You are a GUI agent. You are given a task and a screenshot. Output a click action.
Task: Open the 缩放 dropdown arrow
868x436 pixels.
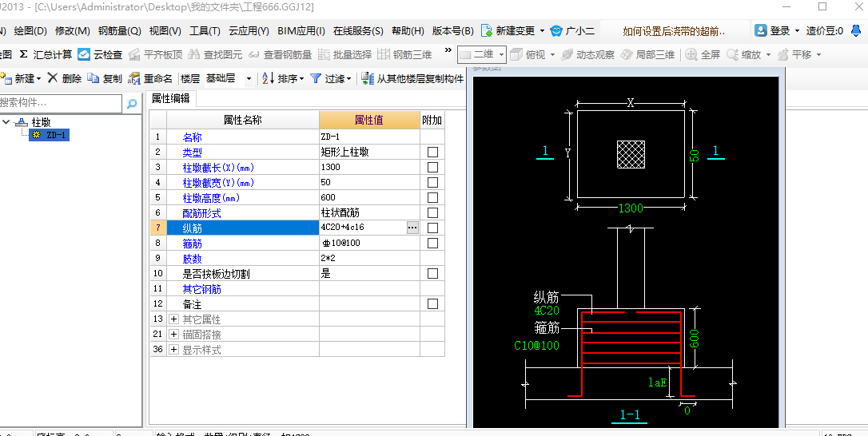[x=768, y=55]
